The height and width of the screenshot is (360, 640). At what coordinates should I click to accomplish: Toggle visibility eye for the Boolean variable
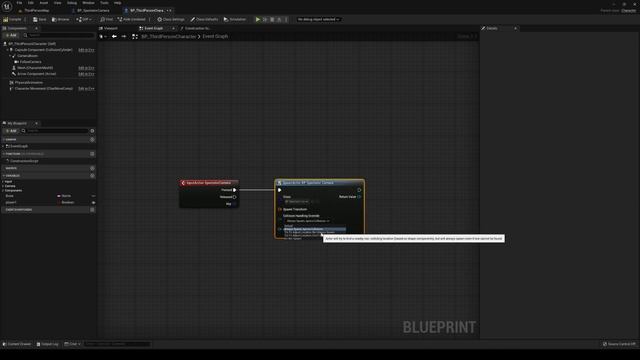93,202
